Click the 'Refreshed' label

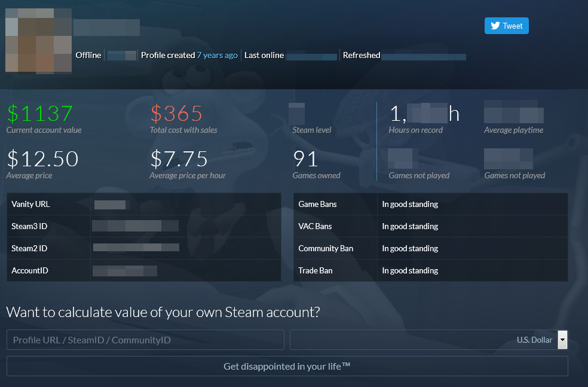click(x=362, y=55)
